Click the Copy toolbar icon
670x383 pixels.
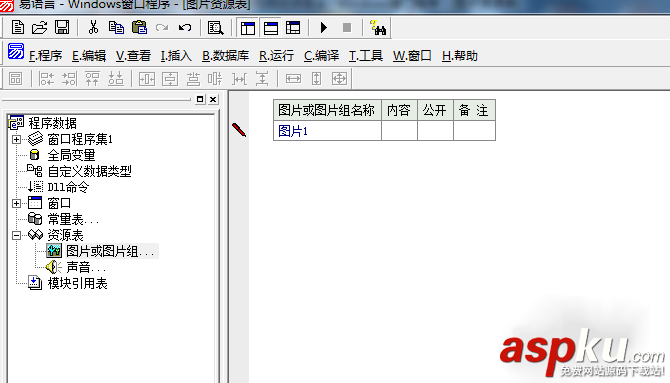(x=116, y=28)
